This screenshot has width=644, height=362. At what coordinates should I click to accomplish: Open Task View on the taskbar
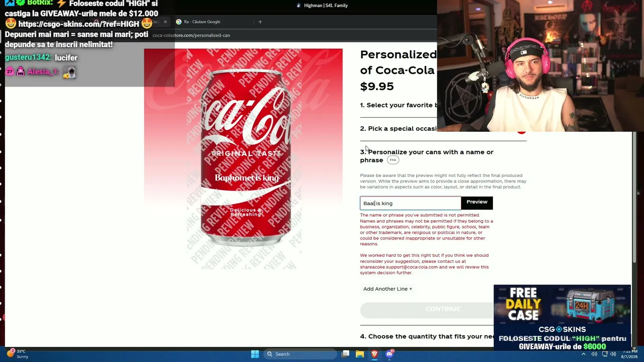click(346, 354)
